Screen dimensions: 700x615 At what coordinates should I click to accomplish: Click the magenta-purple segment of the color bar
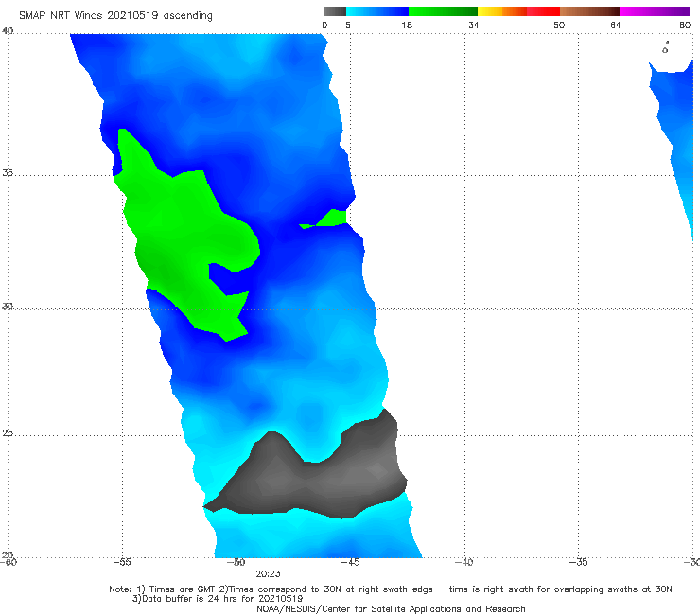pos(655,11)
